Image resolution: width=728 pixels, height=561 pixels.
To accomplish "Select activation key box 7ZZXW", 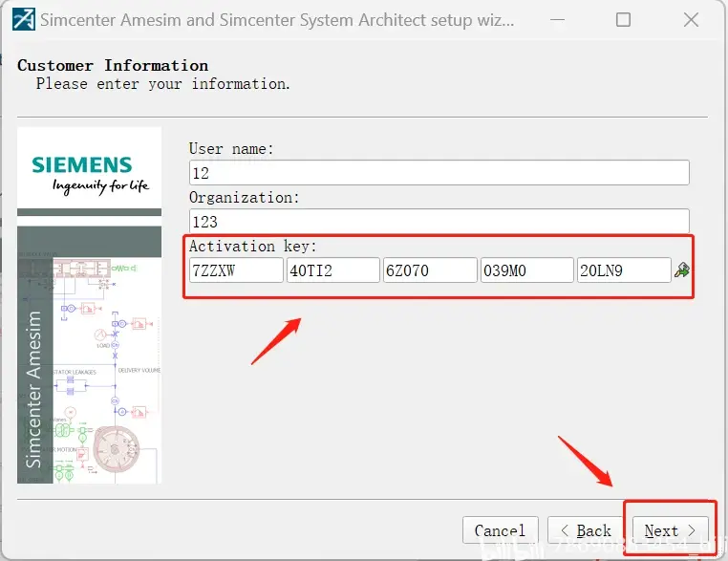I will tap(236, 270).
